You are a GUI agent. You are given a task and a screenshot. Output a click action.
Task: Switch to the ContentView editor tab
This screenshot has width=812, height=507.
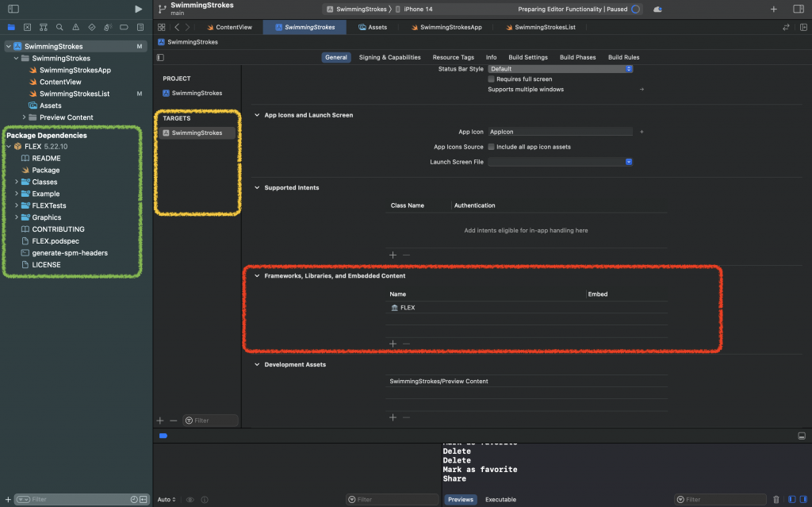[229, 27]
